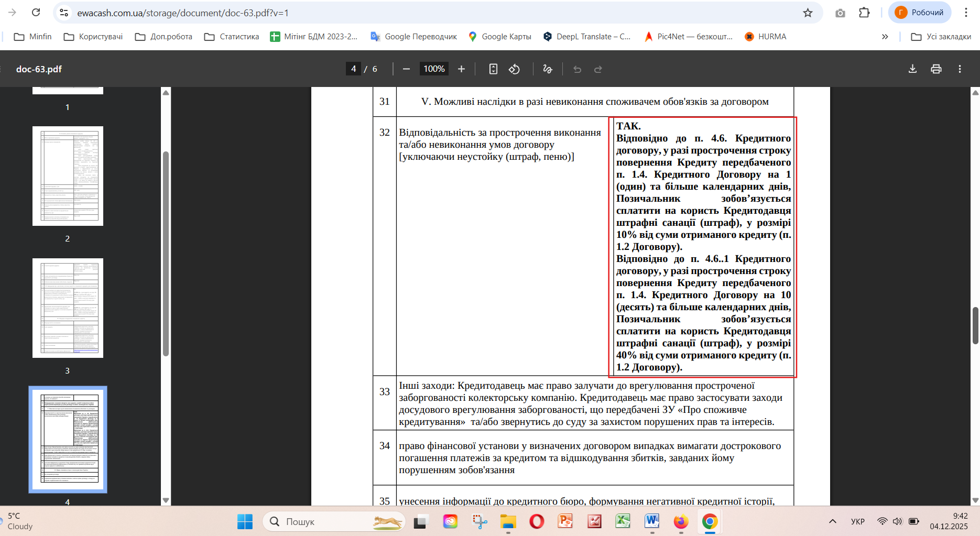Print the PDF document
This screenshot has width=980, height=536.
coord(936,69)
